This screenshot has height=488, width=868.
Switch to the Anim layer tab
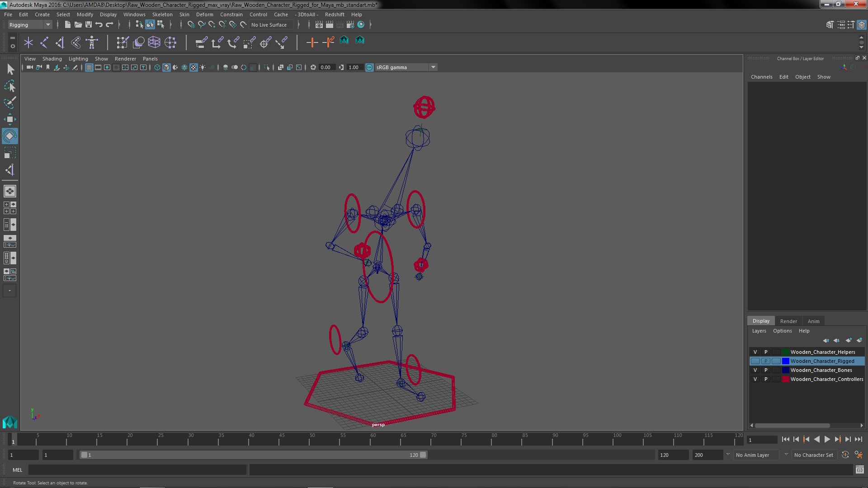coord(813,321)
